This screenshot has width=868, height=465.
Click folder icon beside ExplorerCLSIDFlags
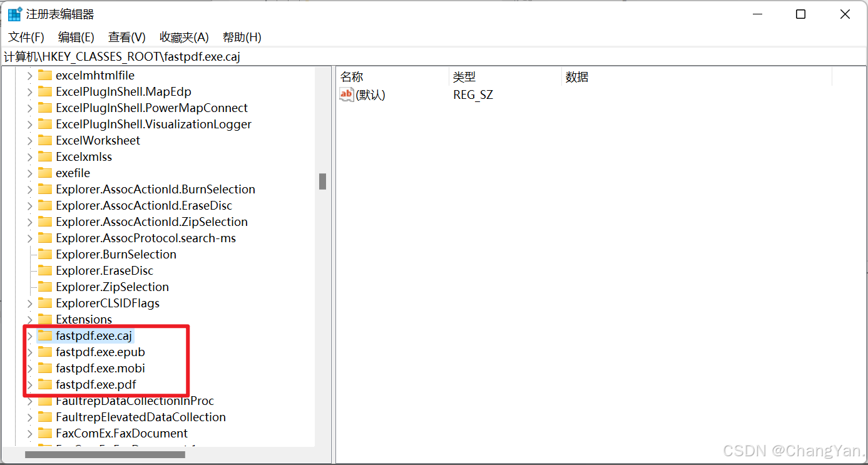click(x=45, y=303)
